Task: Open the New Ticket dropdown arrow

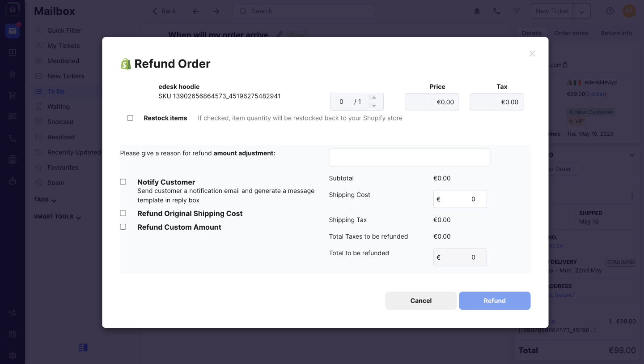Action: click(x=582, y=12)
